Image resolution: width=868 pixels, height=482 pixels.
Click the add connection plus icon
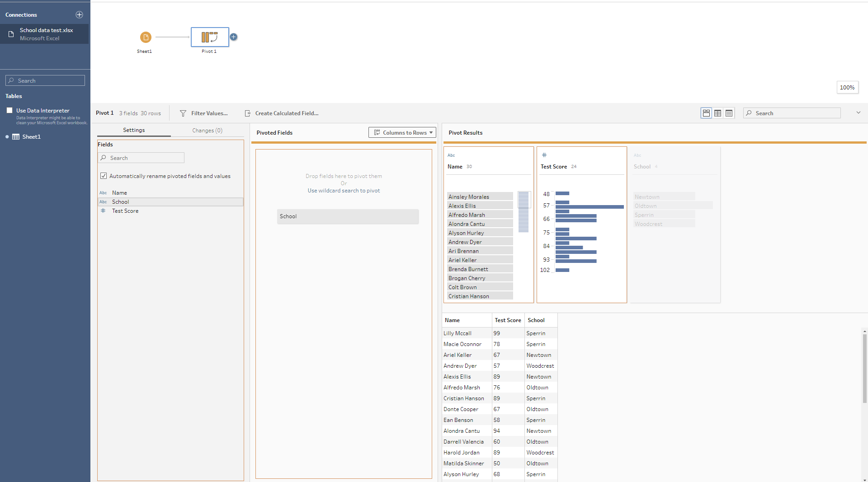point(79,15)
